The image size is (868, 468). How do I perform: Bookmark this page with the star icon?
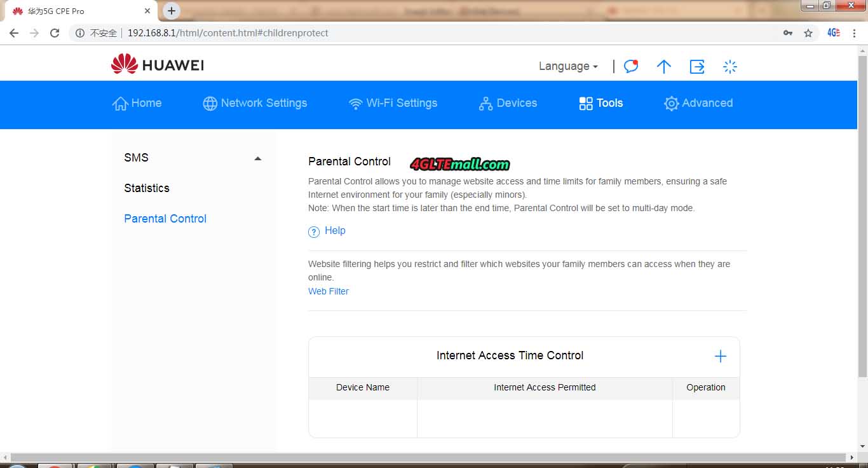coord(808,33)
